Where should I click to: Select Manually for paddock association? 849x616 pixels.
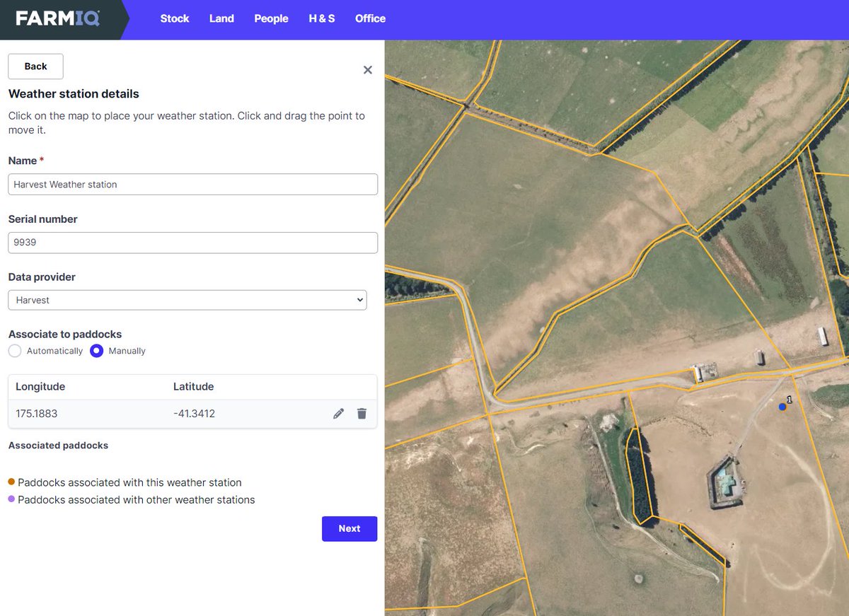[96, 351]
